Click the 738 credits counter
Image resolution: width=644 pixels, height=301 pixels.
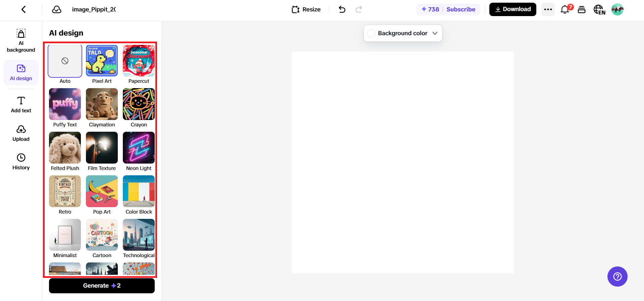coord(430,9)
